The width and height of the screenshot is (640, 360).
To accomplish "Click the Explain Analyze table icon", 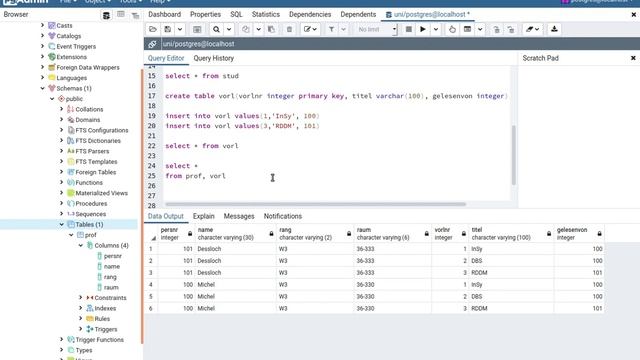I will tap(467, 29).
